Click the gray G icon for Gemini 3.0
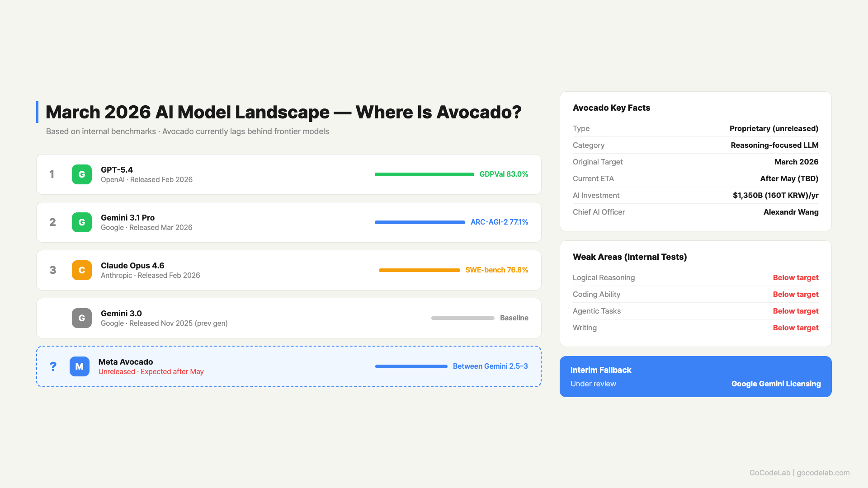Viewport: 868px width, 488px height. (x=82, y=318)
